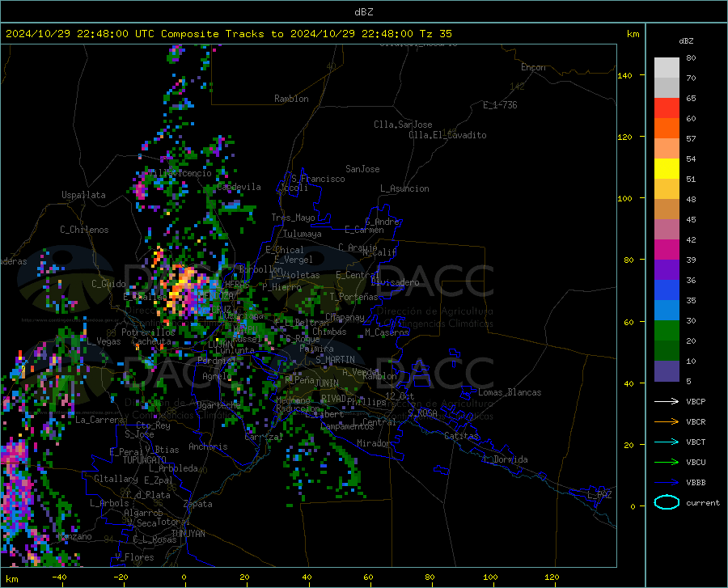Click the 'Anchoris' place label
This screenshot has width=728, height=588.
(208, 447)
